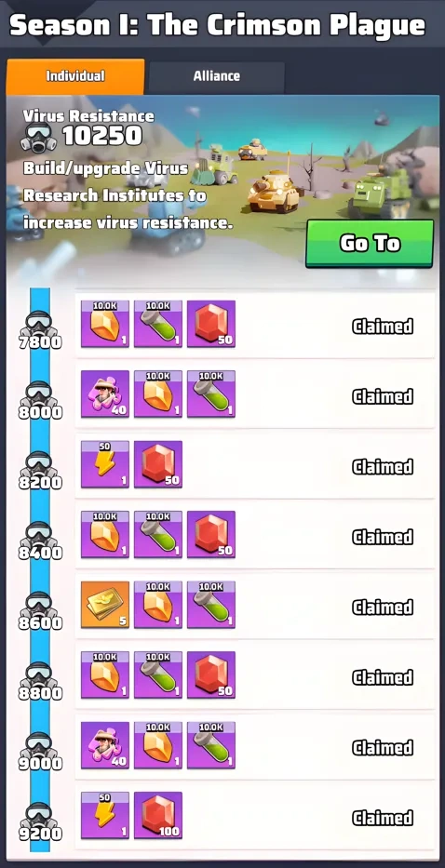The width and height of the screenshot is (445, 868).
Task: Tap the yellow tank in banner image
Action: click(x=273, y=192)
